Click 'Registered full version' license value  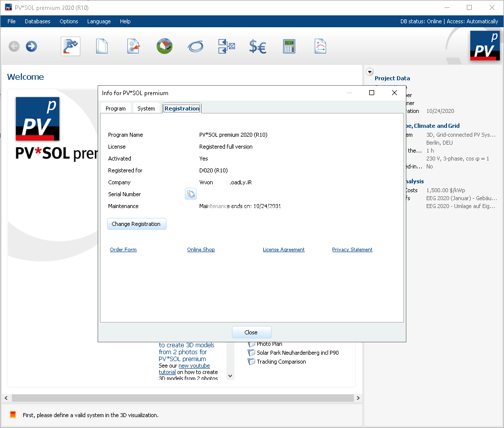[x=225, y=147]
